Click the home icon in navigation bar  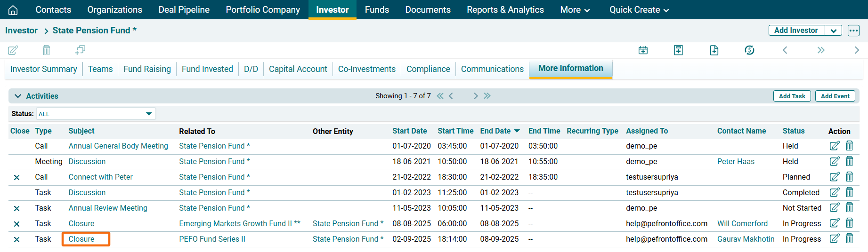(x=13, y=10)
